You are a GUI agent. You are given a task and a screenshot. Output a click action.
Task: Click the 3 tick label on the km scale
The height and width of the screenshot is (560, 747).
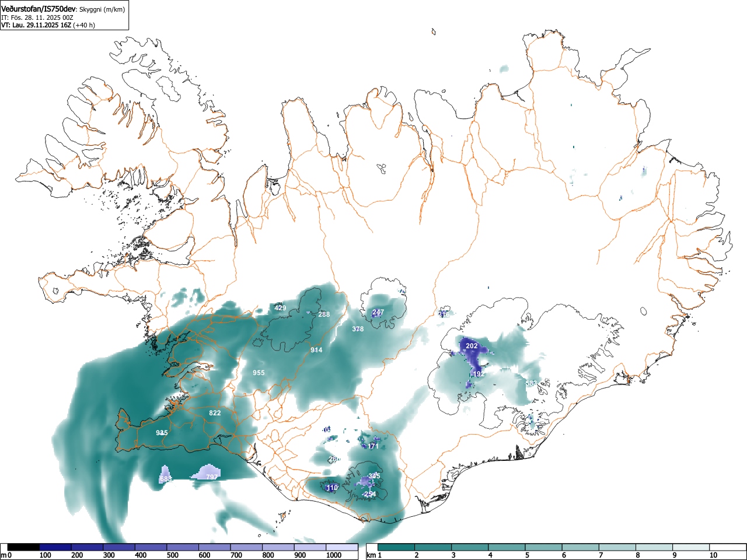click(453, 555)
